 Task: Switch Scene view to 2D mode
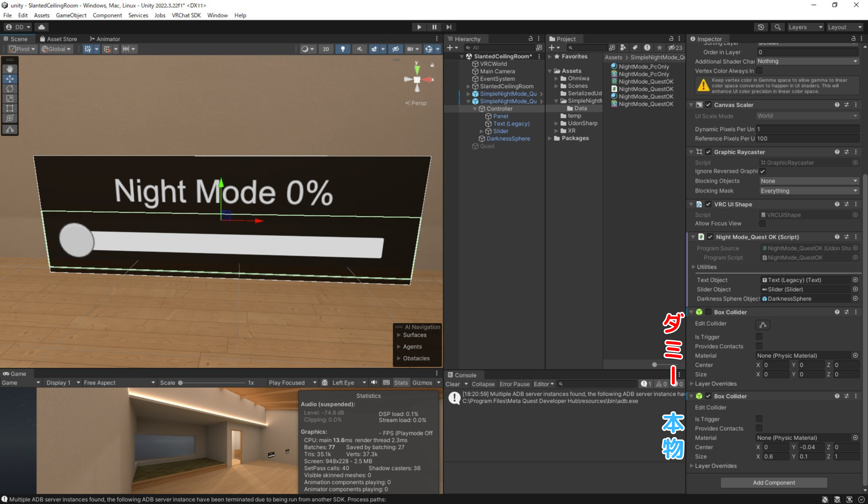coord(326,49)
